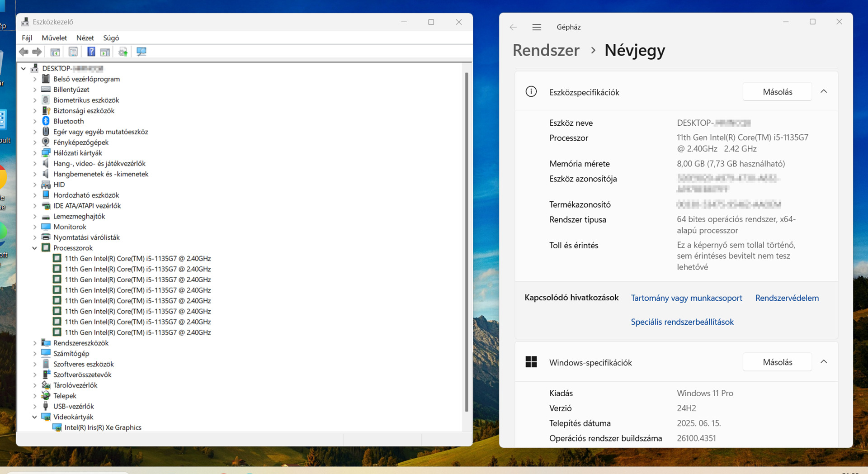Screen dimensions: 868x474
Task: Expand the Rendszereszközök tree node
Action: pyautogui.click(x=34, y=343)
